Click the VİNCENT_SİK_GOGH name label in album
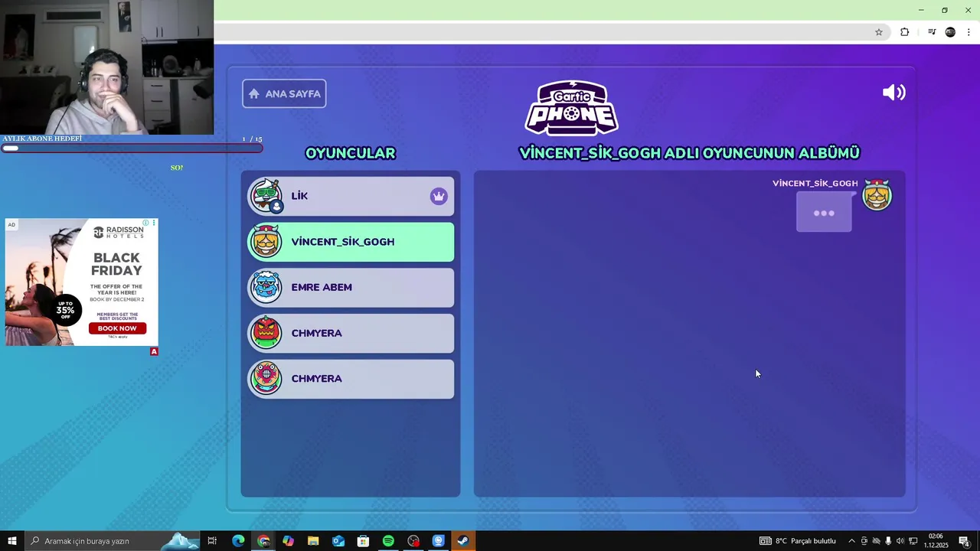This screenshot has width=980, height=551. pos(815,184)
